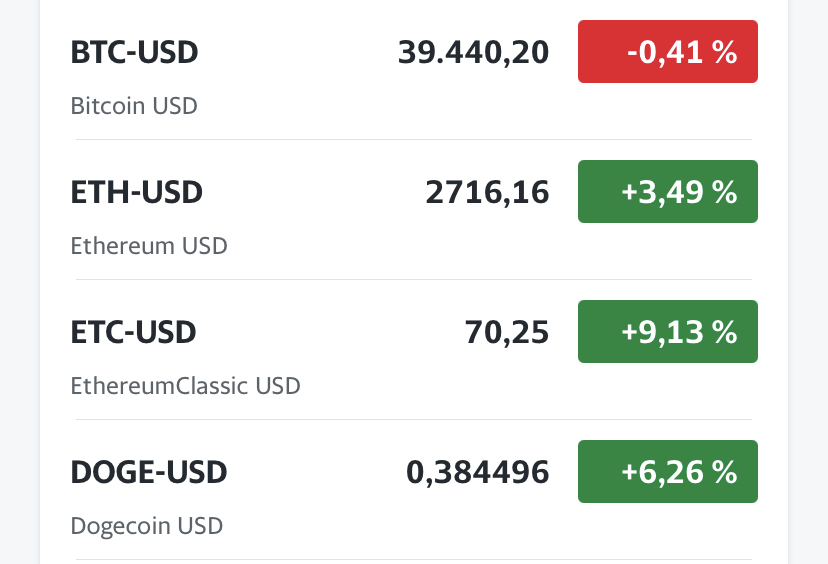Click the red -0,41 % change badge
Screen dimensions: 828x564
click(667, 51)
